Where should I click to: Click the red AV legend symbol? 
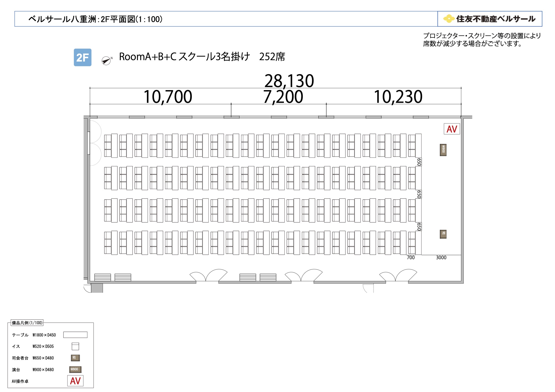click(x=75, y=381)
